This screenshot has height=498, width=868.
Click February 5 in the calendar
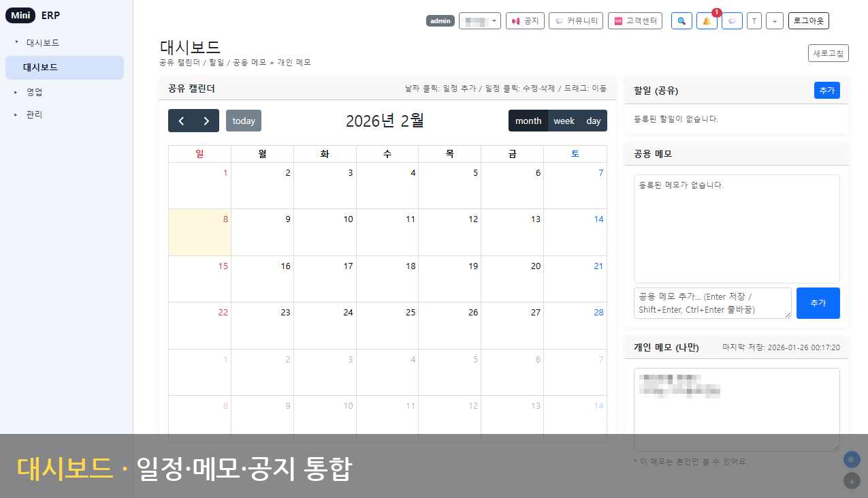[x=449, y=185]
